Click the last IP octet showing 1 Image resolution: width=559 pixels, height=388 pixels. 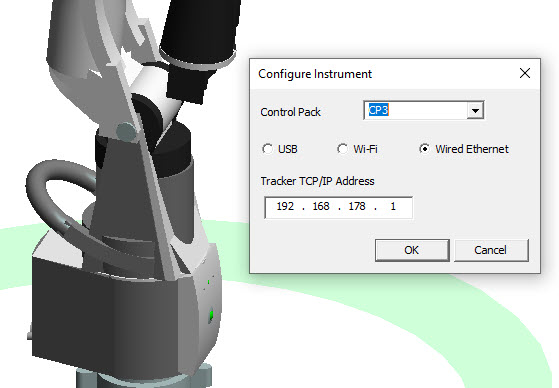(393, 206)
